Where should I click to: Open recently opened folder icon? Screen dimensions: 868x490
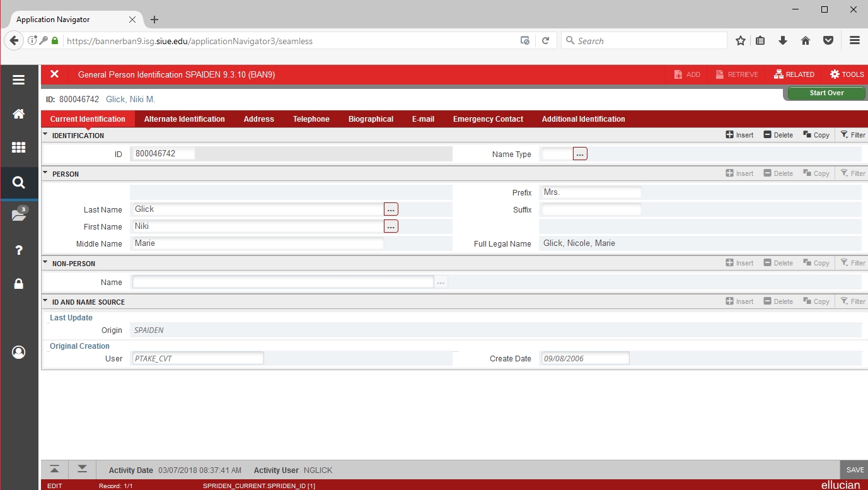(18, 215)
